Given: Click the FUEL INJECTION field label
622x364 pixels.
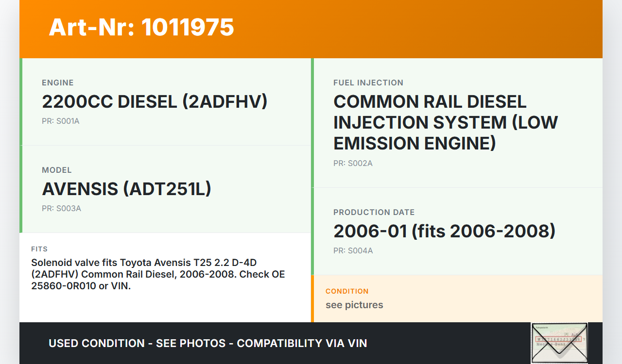Looking at the screenshot, I should 368,83.
